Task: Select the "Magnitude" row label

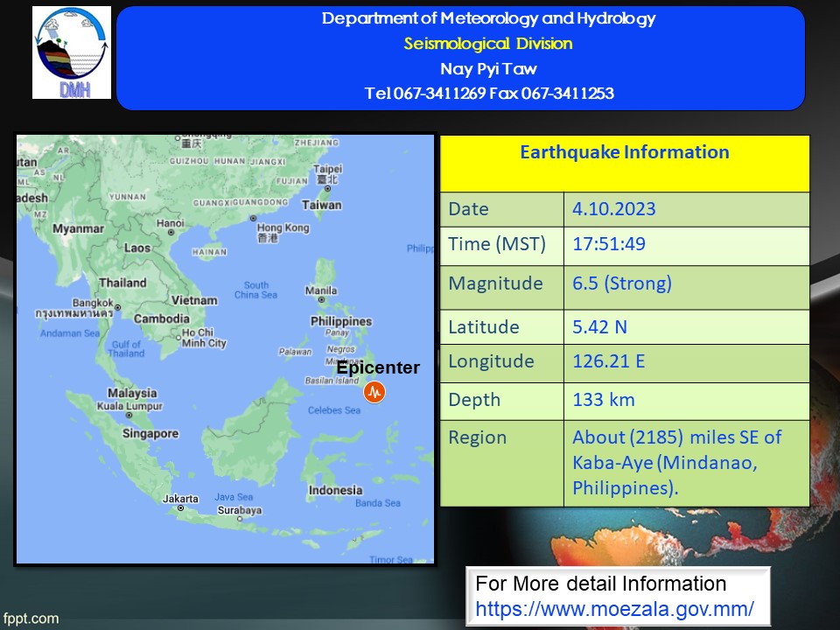Action: [x=495, y=283]
